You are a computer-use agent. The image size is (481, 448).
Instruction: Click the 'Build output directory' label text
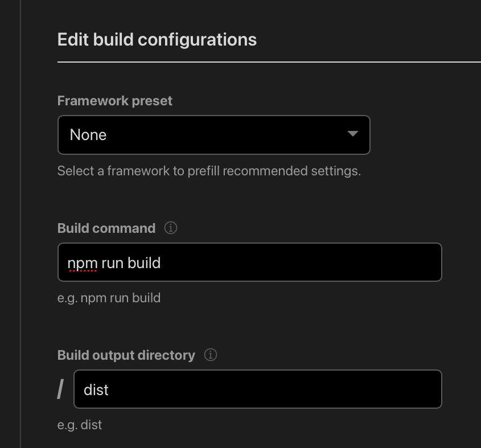coord(126,355)
